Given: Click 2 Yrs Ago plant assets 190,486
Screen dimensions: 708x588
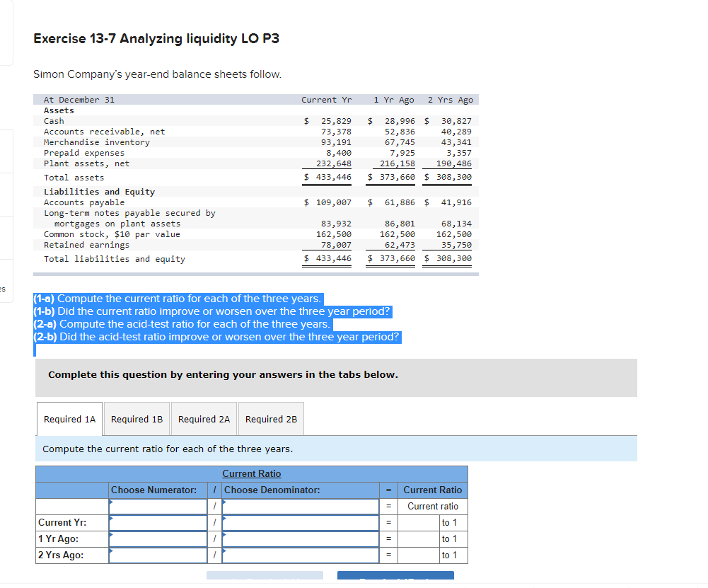Looking at the screenshot, I should click(454, 163).
